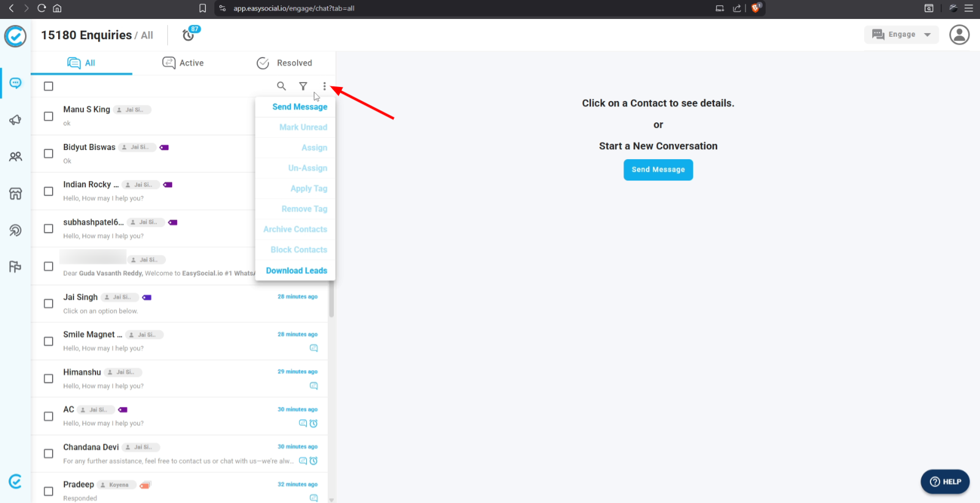
Task: Select Send Message in the dropdown menu
Action: [300, 106]
